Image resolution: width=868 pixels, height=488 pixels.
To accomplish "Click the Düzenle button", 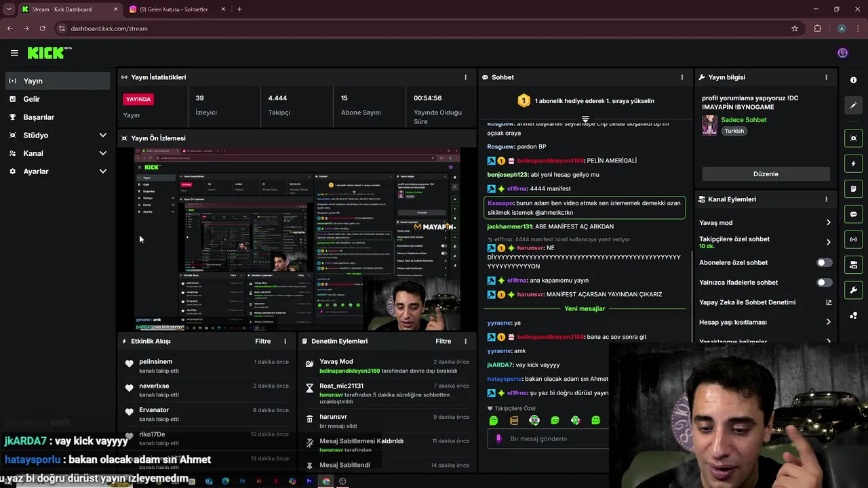I will (x=766, y=174).
